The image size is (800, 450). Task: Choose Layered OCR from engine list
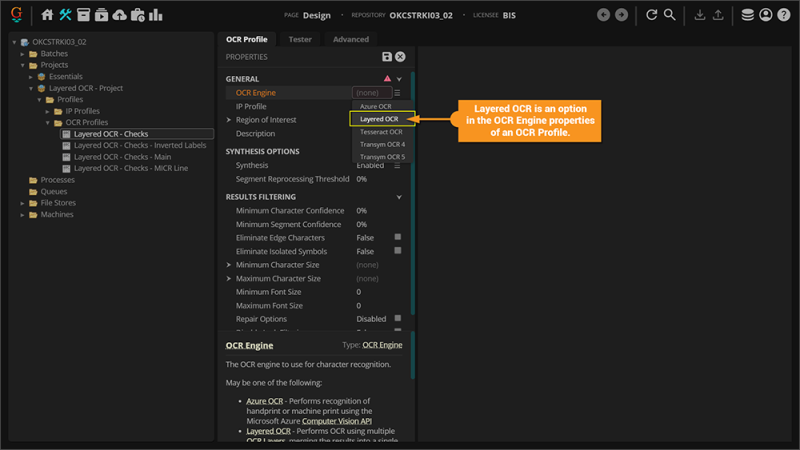click(381, 119)
